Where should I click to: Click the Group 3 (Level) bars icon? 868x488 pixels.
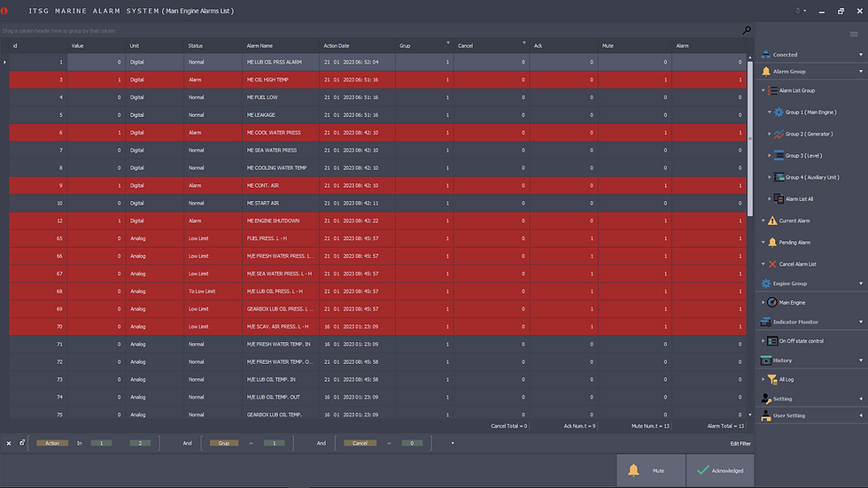pos(779,156)
